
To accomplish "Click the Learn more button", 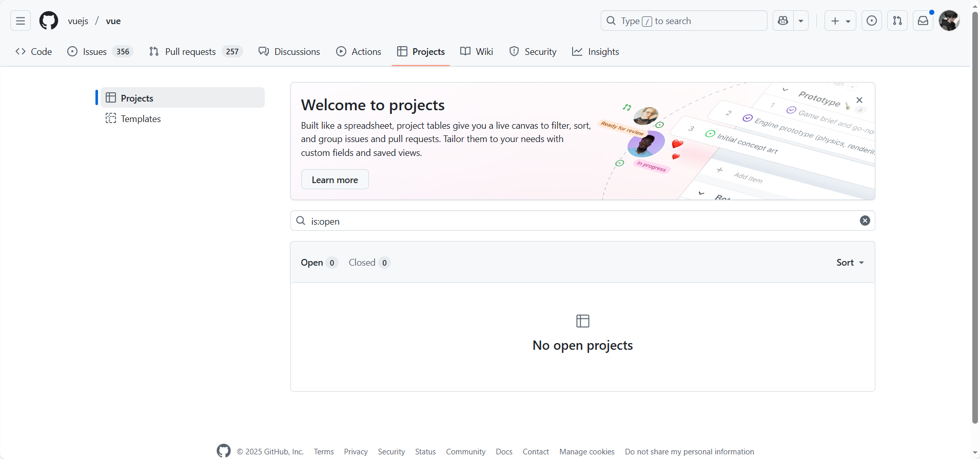I will [x=335, y=179].
